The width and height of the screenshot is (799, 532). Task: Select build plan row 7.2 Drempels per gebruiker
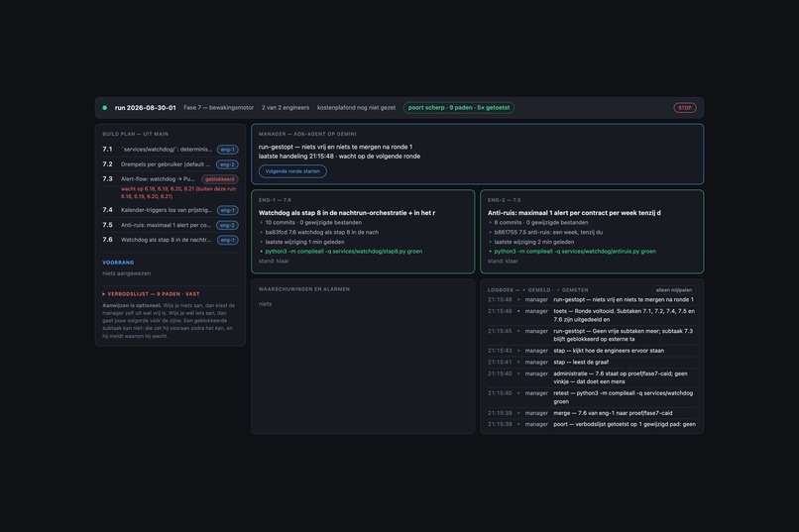point(171,164)
